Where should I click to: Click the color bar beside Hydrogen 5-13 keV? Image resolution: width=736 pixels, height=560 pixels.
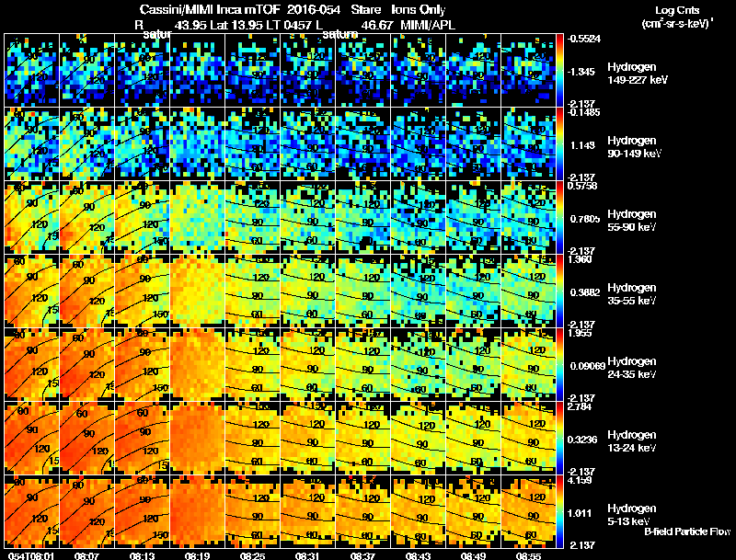pos(560,511)
